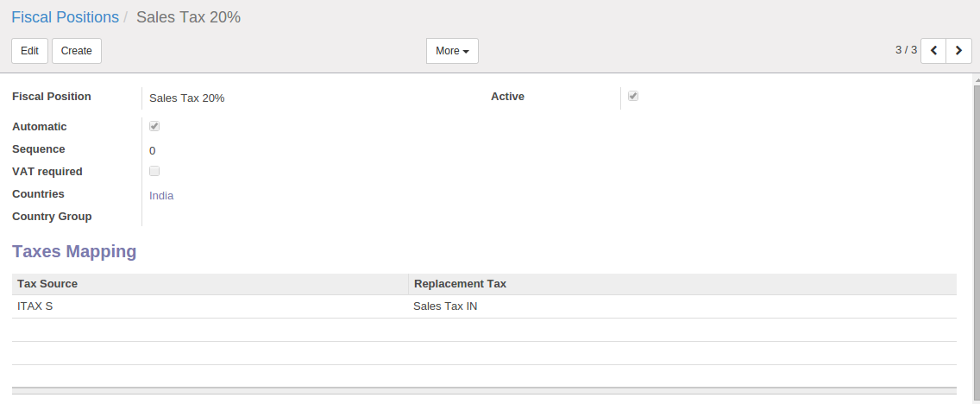The height and width of the screenshot is (404, 980).
Task: Toggle the Active checkbox
Action: 633,97
